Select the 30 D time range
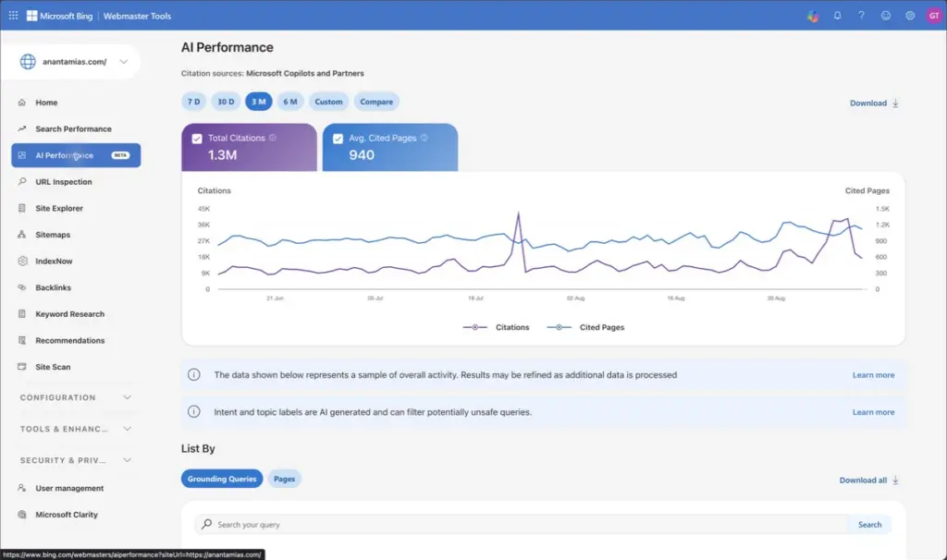Viewport: 947px width, 560px height. point(226,102)
